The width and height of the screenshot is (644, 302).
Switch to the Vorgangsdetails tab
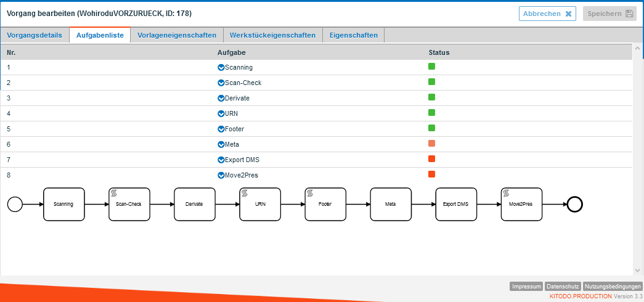point(35,35)
